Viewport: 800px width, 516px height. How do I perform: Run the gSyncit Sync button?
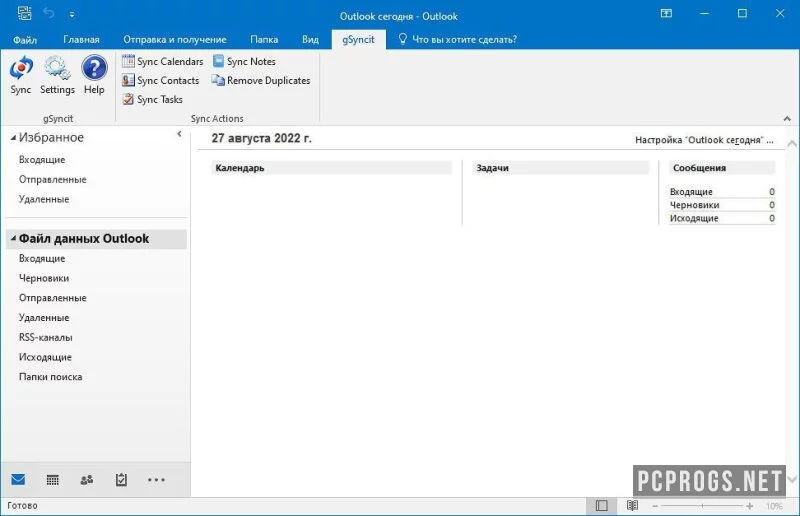tap(20, 76)
